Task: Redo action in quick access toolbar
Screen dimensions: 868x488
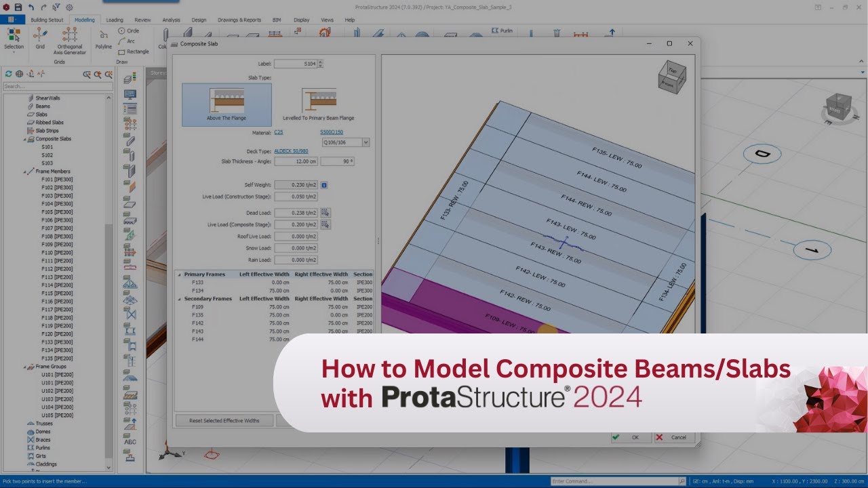Action: pos(43,7)
